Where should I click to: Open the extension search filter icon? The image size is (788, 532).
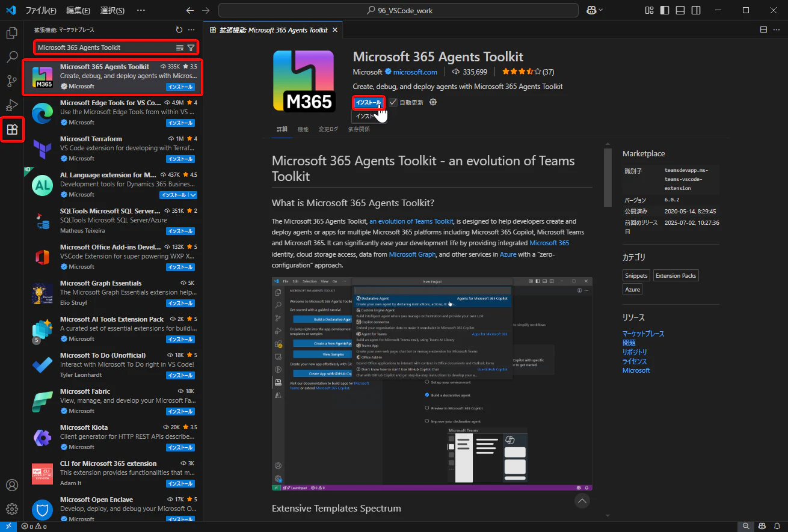pos(191,47)
